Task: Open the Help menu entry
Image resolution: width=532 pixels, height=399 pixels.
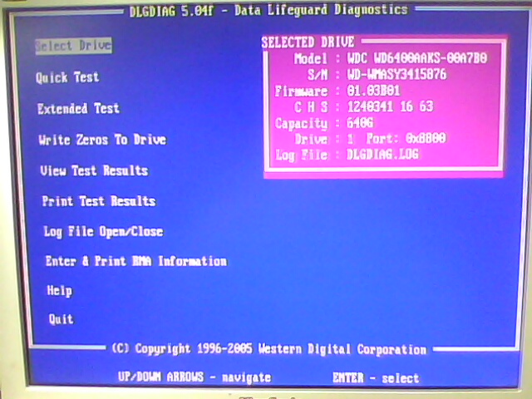Action: (x=59, y=291)
